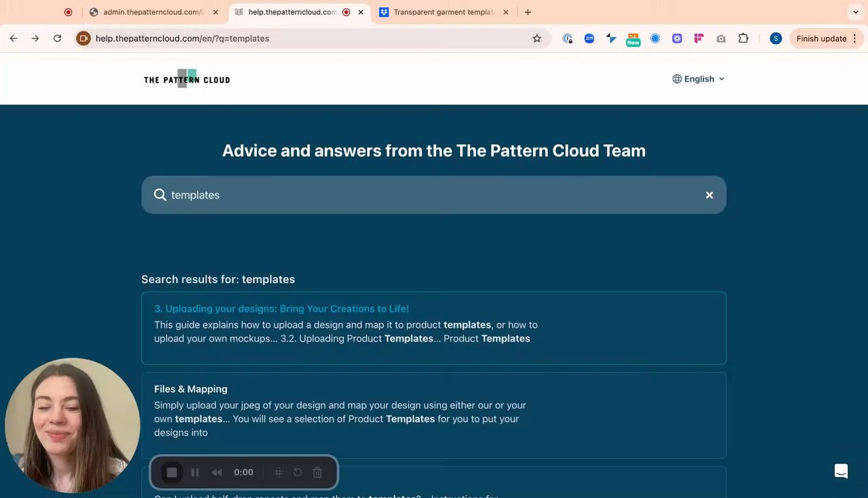Rewind the recording
The image size is (868, 498).
[217, 473]
